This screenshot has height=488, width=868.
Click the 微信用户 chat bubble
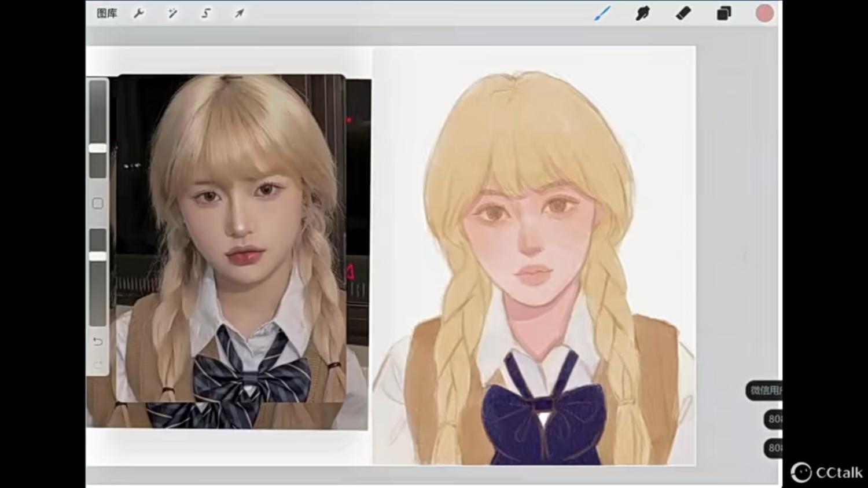click(764, 391)
